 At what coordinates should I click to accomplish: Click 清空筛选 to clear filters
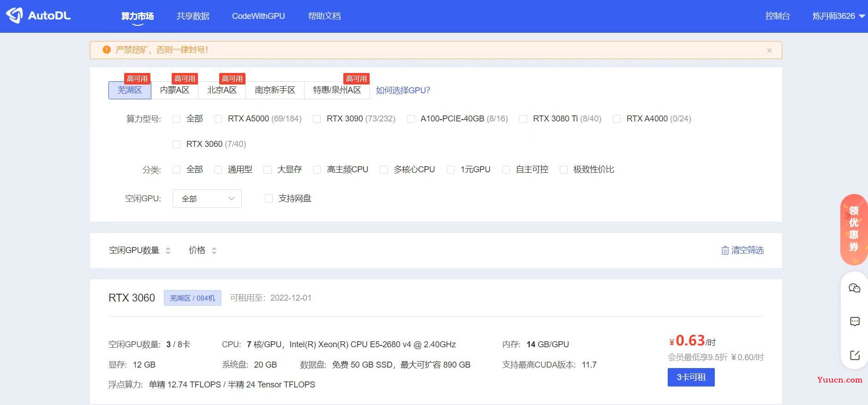tap(748, 250)
